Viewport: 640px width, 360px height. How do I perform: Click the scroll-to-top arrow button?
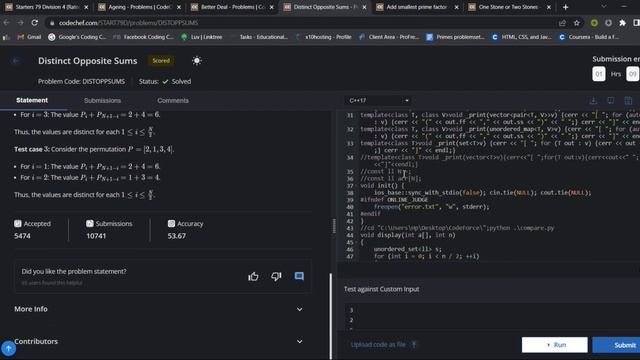8,349
